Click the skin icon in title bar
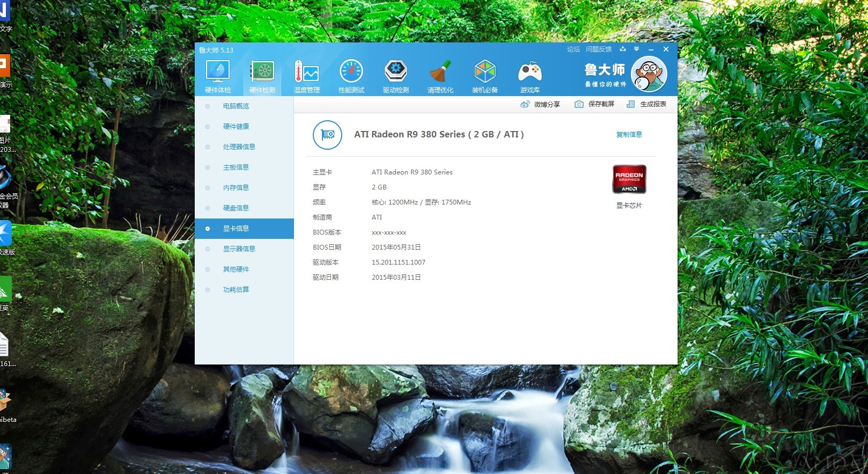The width and height of the screenshot is (868, 474). pyautogui.click(x=623, y=49)
